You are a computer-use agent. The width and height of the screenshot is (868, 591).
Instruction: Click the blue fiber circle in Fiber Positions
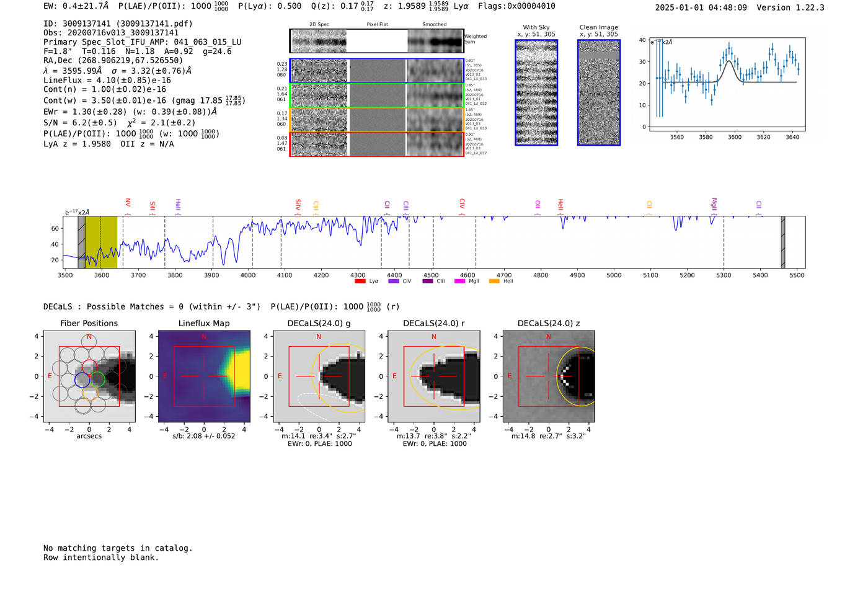pyautogui.click(x=82, y=380)
